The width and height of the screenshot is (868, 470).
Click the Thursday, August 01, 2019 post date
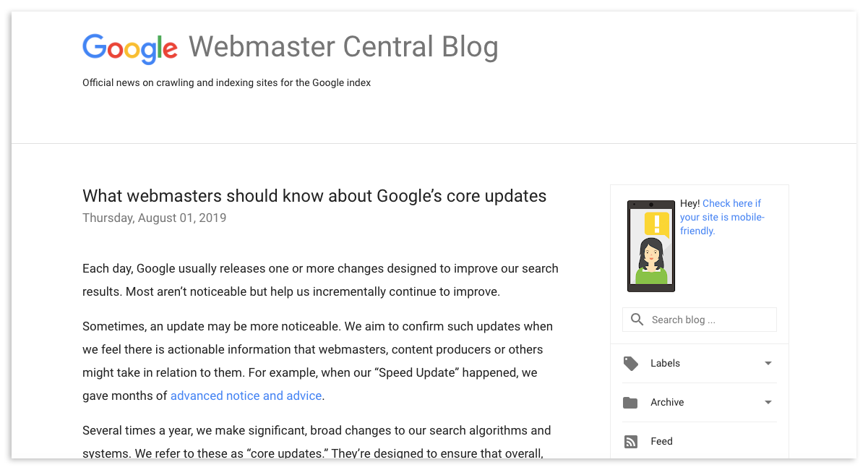pos(154,218)
